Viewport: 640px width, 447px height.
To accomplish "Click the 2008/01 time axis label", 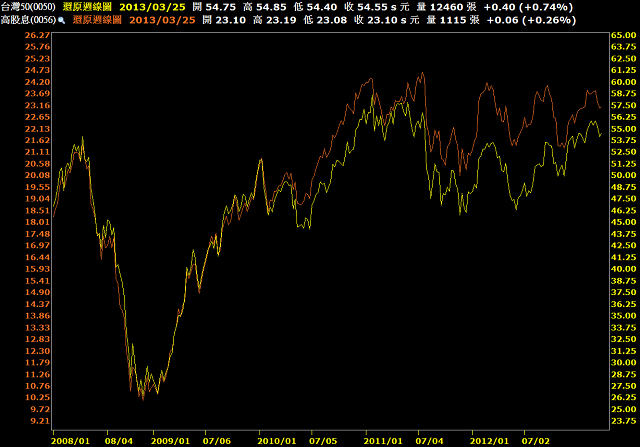I will click(x=70, y=441).
